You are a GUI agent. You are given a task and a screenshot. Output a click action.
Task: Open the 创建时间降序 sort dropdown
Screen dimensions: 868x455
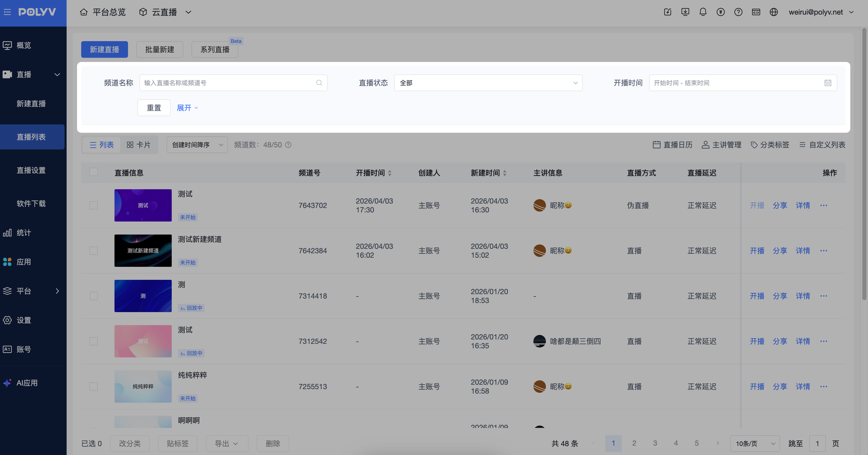pos(197,145)
